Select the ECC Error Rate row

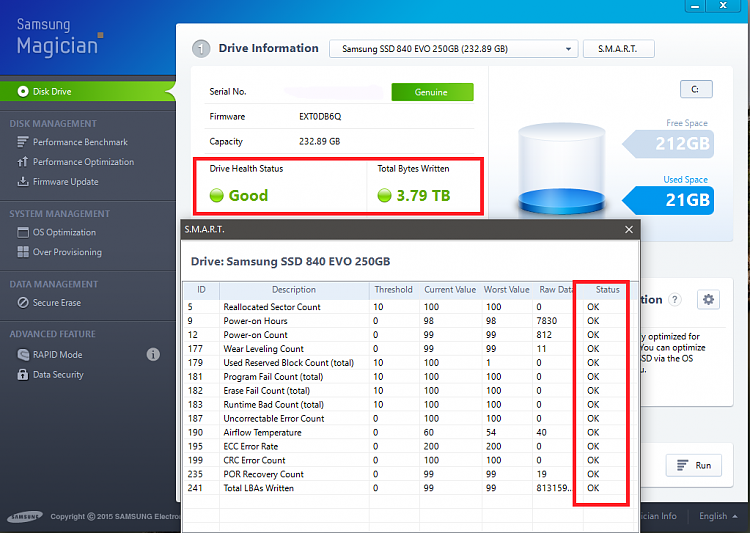coord(410,446)
